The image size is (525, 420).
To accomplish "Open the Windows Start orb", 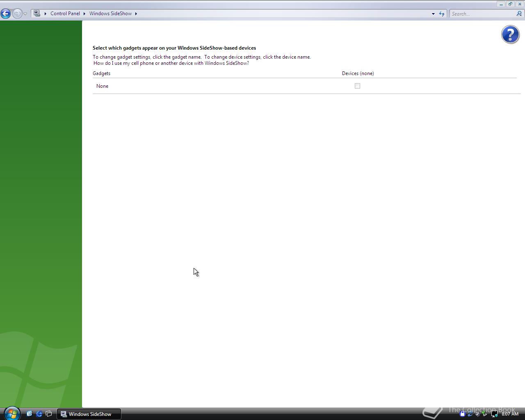I will tap(11, 413).
